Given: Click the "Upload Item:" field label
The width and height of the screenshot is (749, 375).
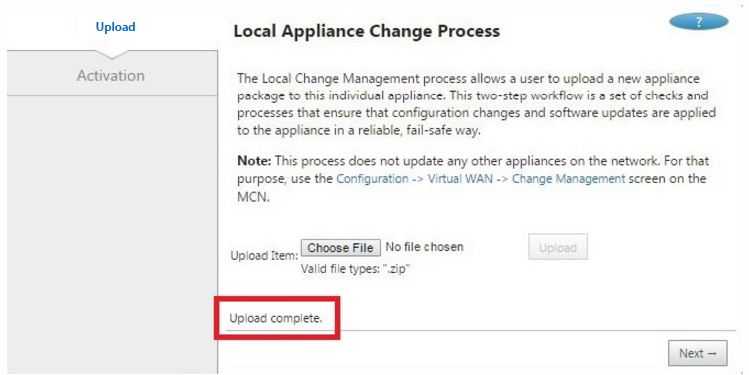Looking at the screenshot, I should [264, 256].
